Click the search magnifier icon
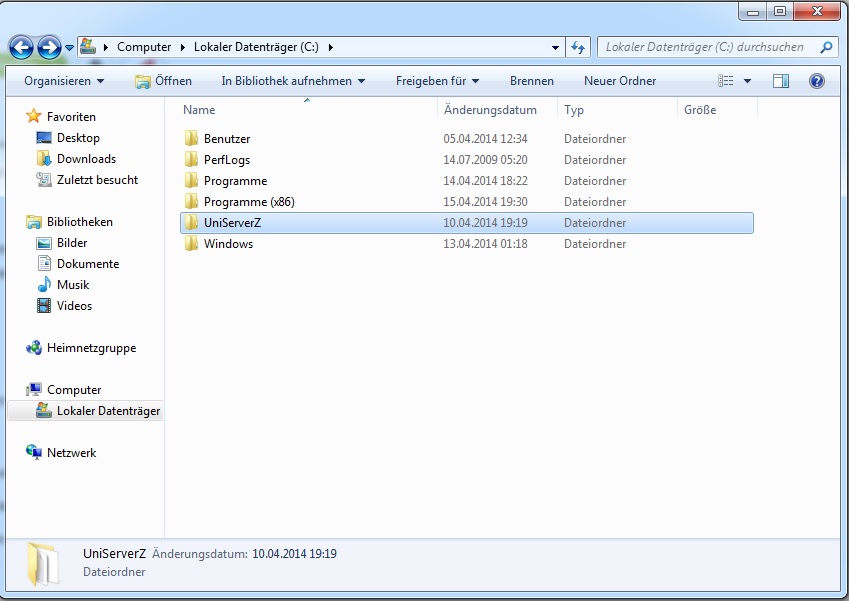Viewport: 849px width, 601px height. (x=826, y=47)
